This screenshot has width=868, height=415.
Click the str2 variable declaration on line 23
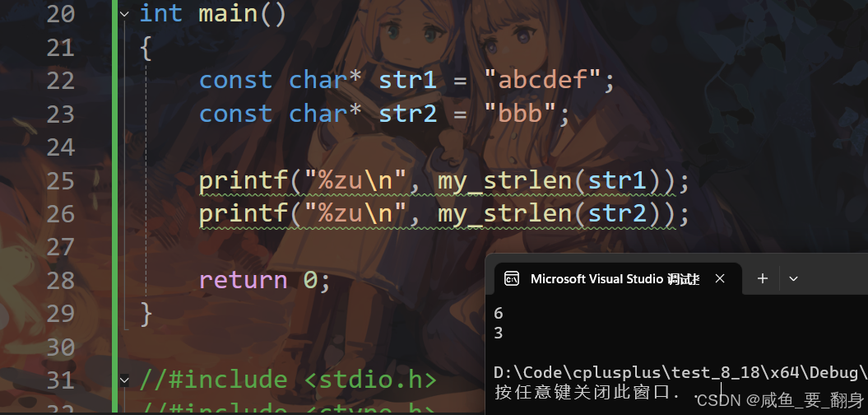point(408,114)
